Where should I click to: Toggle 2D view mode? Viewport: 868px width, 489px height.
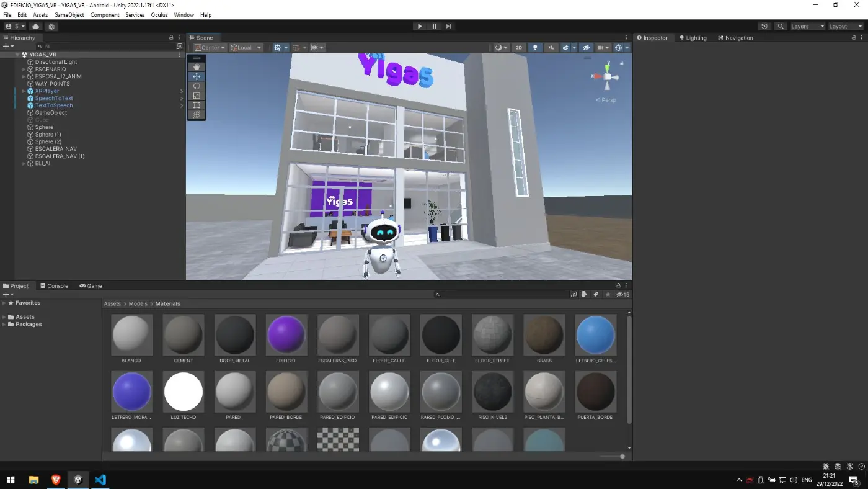coord(520,48)
